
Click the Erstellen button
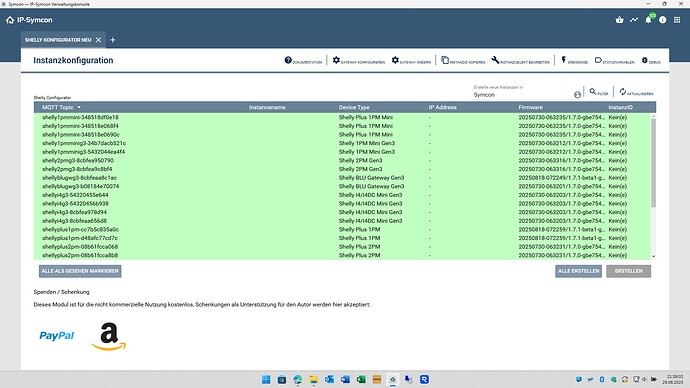pyautogui.click(x=628, y=271)
